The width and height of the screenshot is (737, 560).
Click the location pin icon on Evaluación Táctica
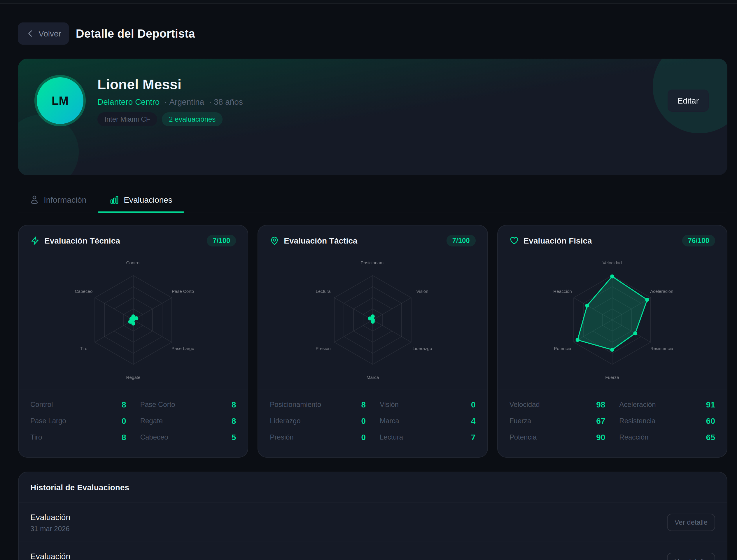pos(274,241)
